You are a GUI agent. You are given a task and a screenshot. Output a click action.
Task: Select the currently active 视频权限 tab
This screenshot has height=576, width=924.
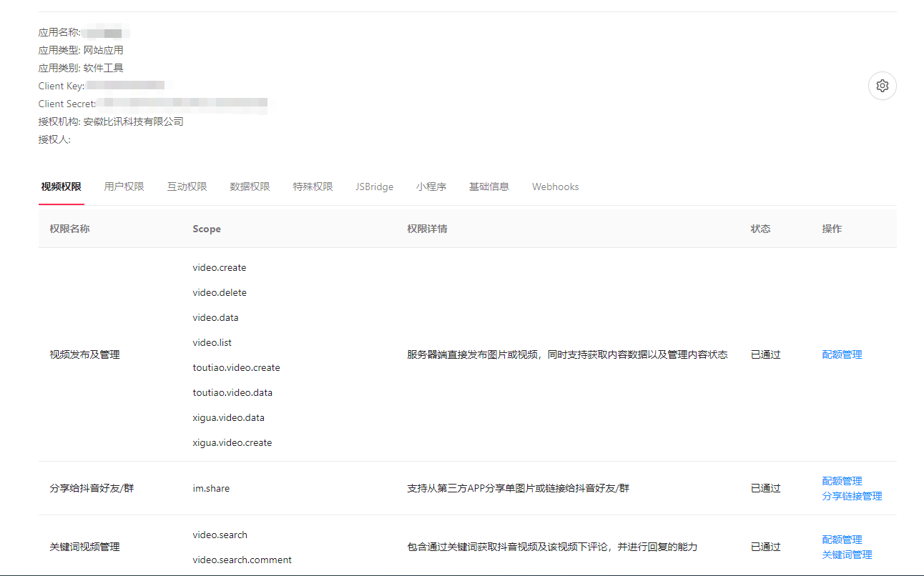[61, 187]
